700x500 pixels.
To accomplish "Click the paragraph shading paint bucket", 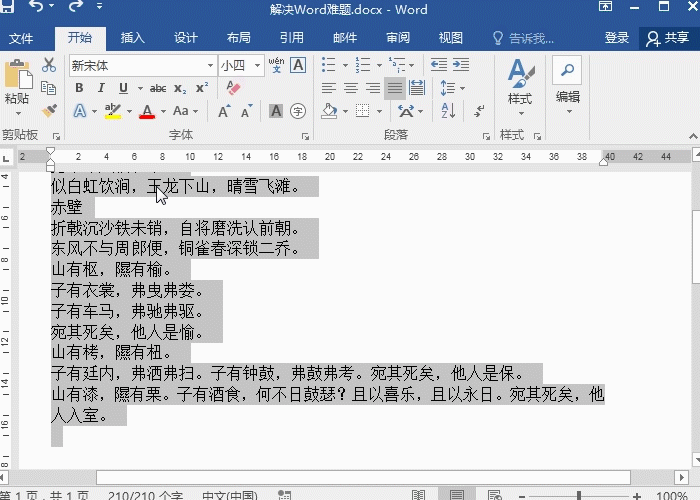I will tap(329, 111).
